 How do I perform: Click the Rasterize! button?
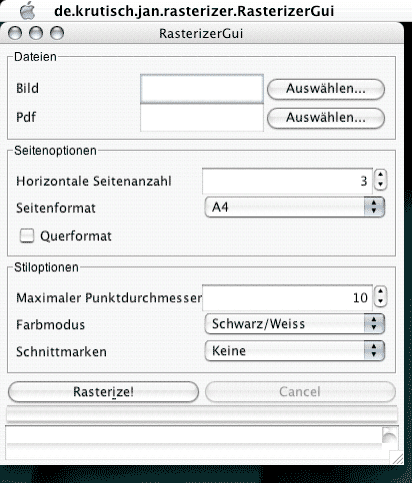[x=103, y=392]
